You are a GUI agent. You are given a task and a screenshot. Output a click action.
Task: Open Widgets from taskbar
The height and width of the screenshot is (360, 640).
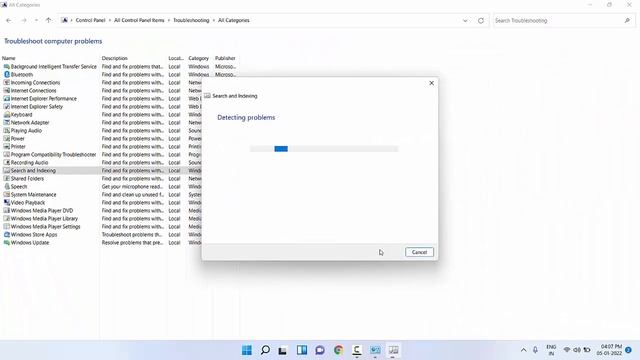pos(302,350)
